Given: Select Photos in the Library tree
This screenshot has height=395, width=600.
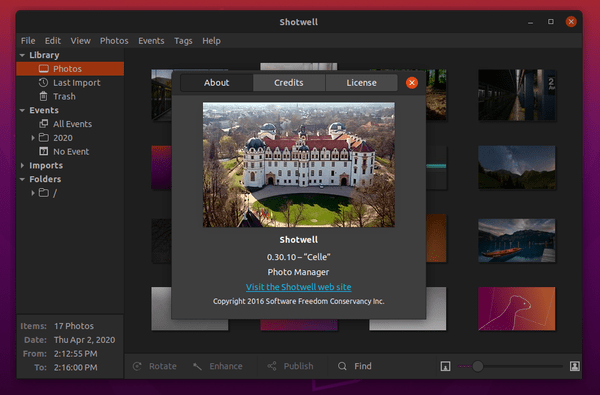Looking at the screenshot, I should pyautogui.click(x=70, y=69).
